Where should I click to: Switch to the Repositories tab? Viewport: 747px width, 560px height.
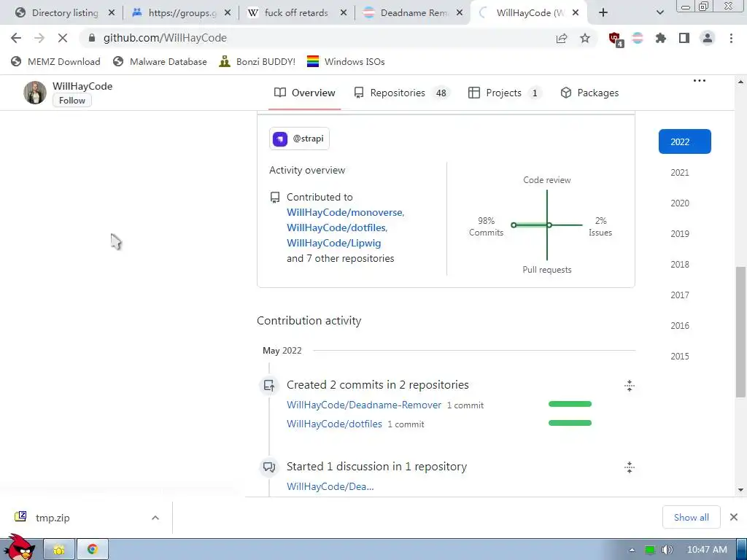pyautogui.click(x=401, y=93)
